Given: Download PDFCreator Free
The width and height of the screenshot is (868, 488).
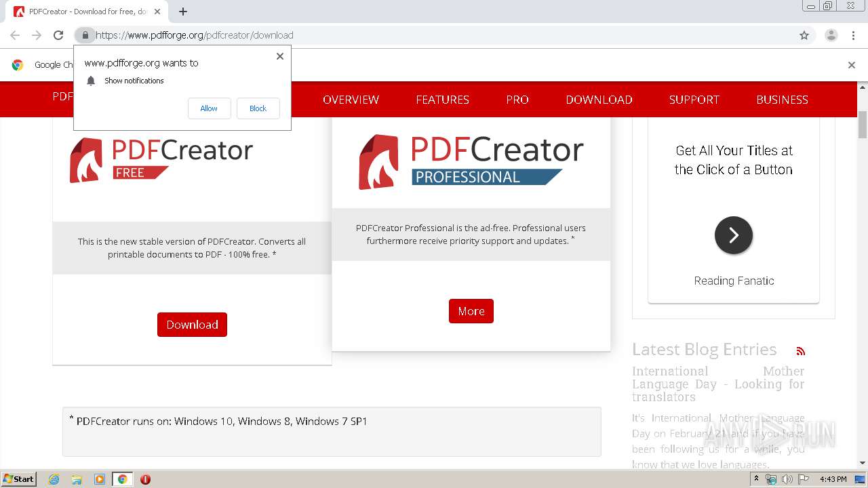Looking at the screenshot, I should tap(192, 325).
